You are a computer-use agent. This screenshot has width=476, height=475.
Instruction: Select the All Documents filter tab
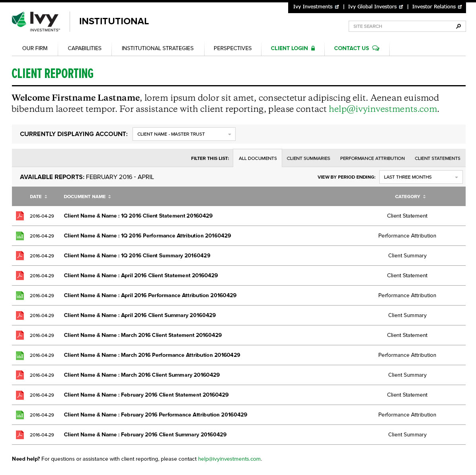(x=258, y=158)
